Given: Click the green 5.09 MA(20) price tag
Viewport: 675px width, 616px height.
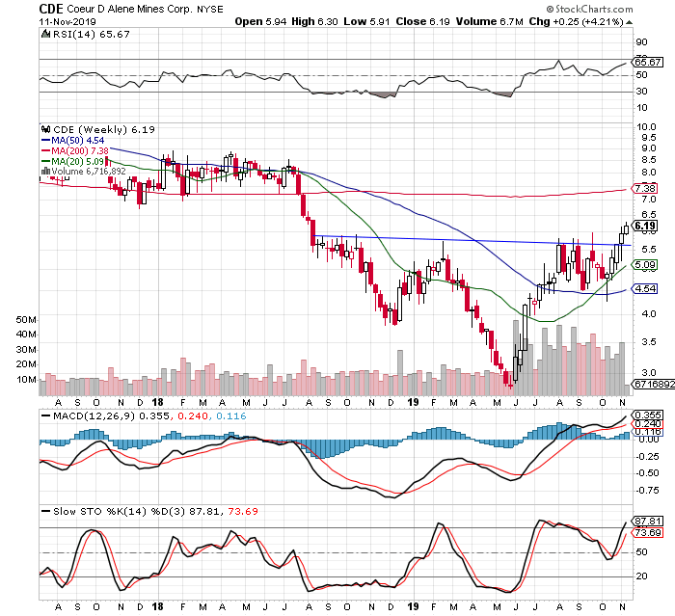Looking at the screenshot, I should click(x=644, y=263).
